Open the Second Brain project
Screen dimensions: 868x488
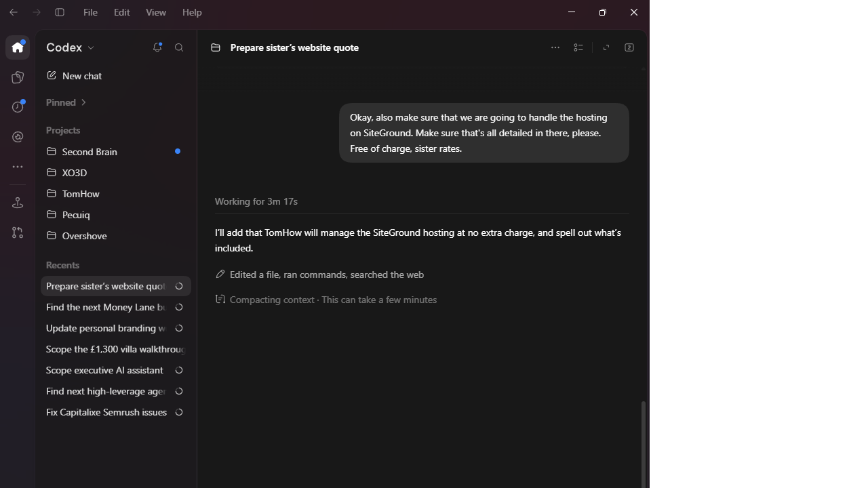click(115, 152)
